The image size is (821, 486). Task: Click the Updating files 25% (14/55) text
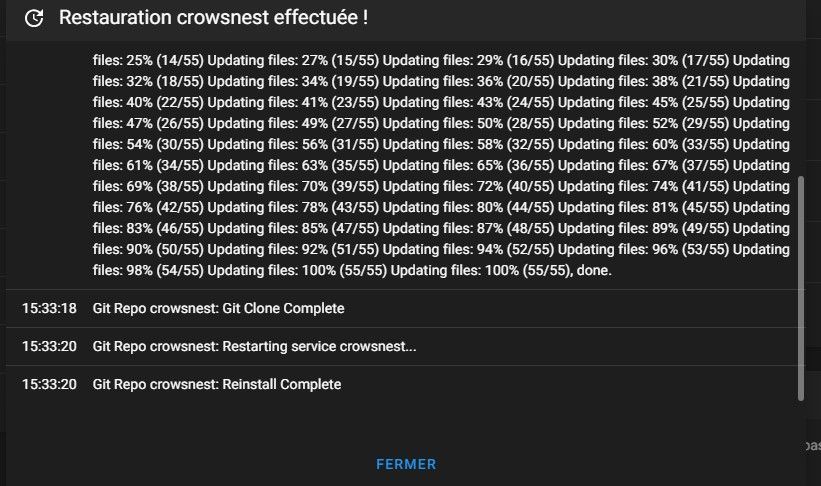click(x=148, y=61)
